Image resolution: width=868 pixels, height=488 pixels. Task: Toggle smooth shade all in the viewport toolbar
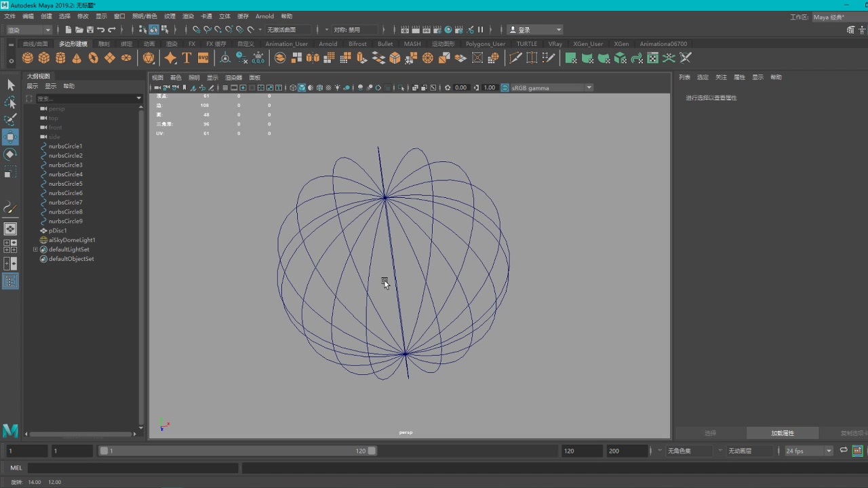(302, 88)
